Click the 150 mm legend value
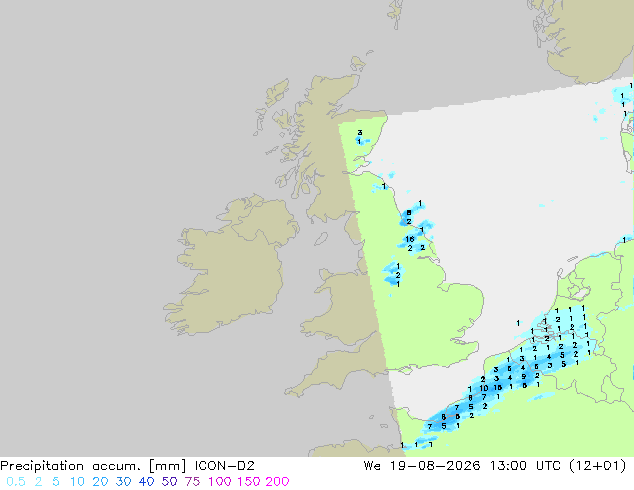The height and width of the screenshot is (490, 634). pyautogui.click(x=249, y=482)
